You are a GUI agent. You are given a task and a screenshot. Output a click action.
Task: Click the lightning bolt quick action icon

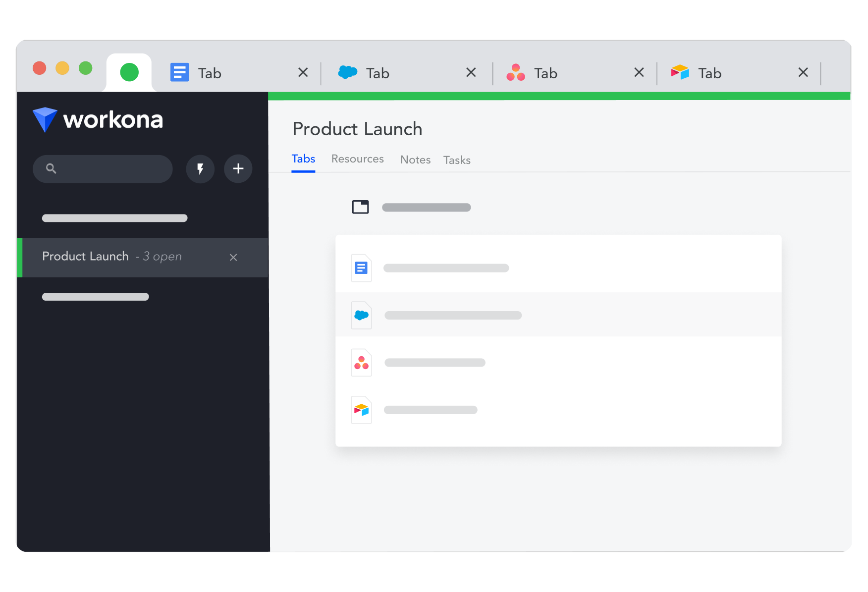[200, 169]
